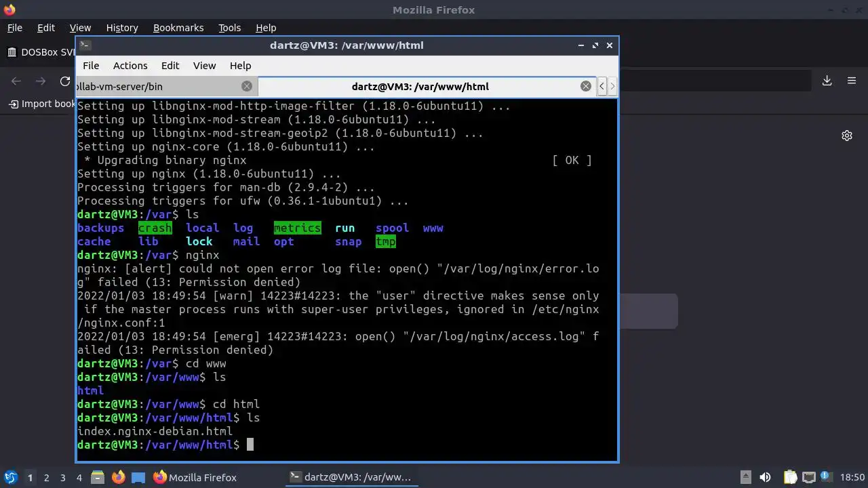Minimize the terminal window
The width and height of the screenshot is (868, 488).
(581, 45)
